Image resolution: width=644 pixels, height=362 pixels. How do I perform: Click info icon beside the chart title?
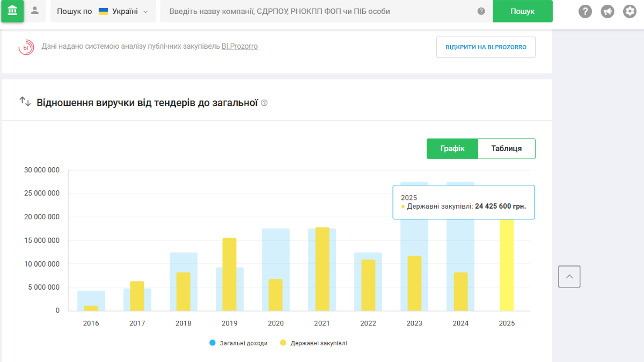pyautogui.click(x=264, y=103)
